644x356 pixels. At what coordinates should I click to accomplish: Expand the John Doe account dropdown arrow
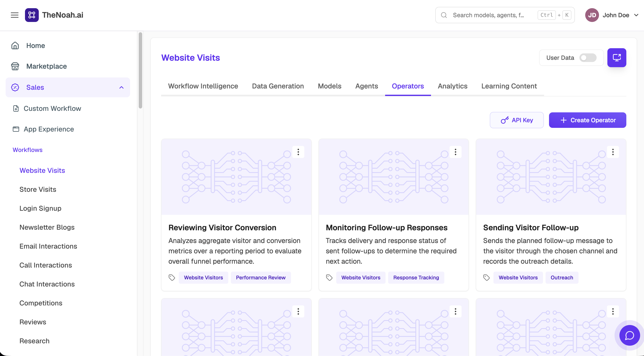[636, 15]
